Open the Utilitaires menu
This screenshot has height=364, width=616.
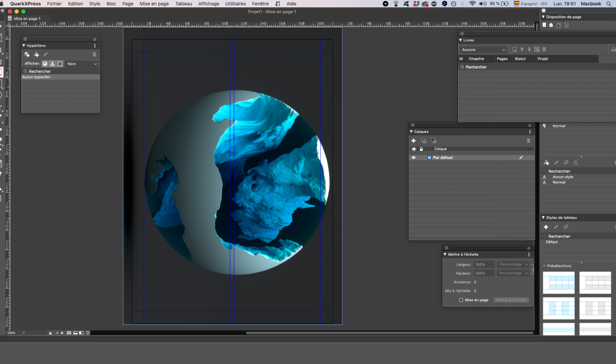[x=235, y=3]
